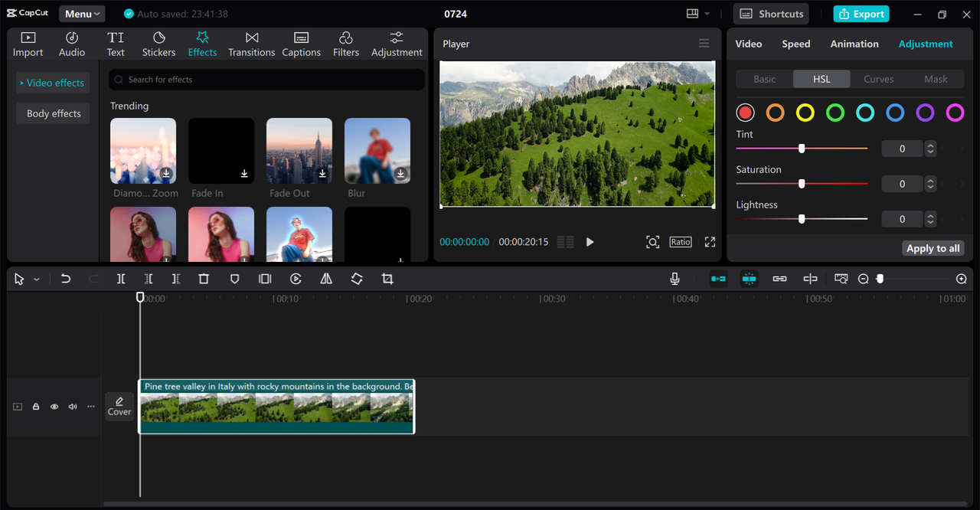
Task: Open the Import panel
Action: point(28,44)
